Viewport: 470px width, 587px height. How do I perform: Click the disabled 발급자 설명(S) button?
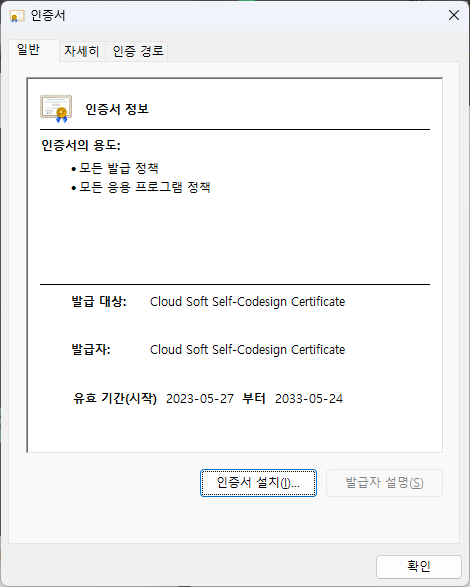point(384,483)
